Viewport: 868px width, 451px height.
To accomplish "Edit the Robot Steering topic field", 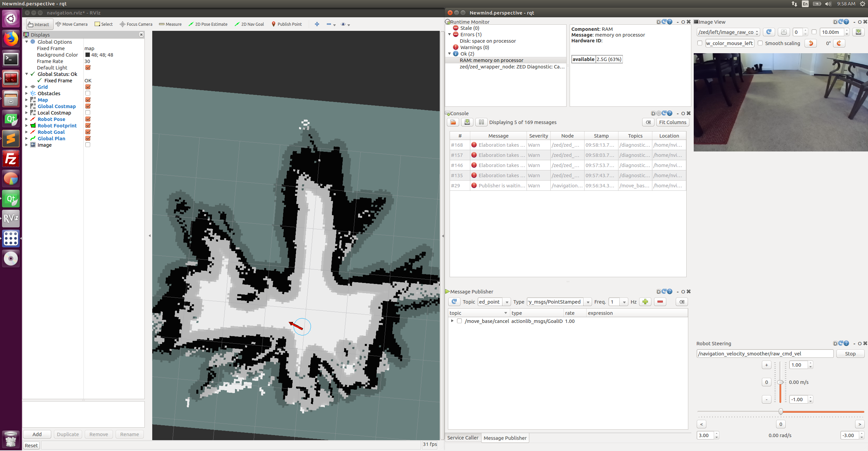I will tap(765, 354).
